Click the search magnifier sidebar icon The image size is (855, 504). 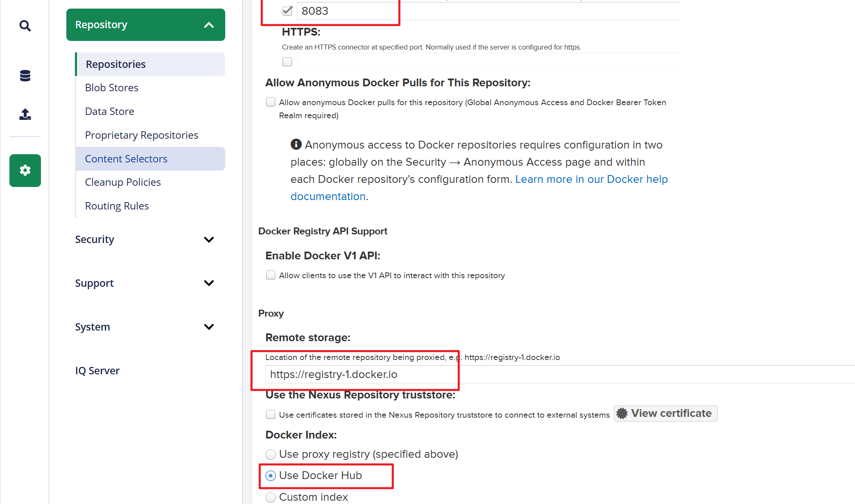25,26
